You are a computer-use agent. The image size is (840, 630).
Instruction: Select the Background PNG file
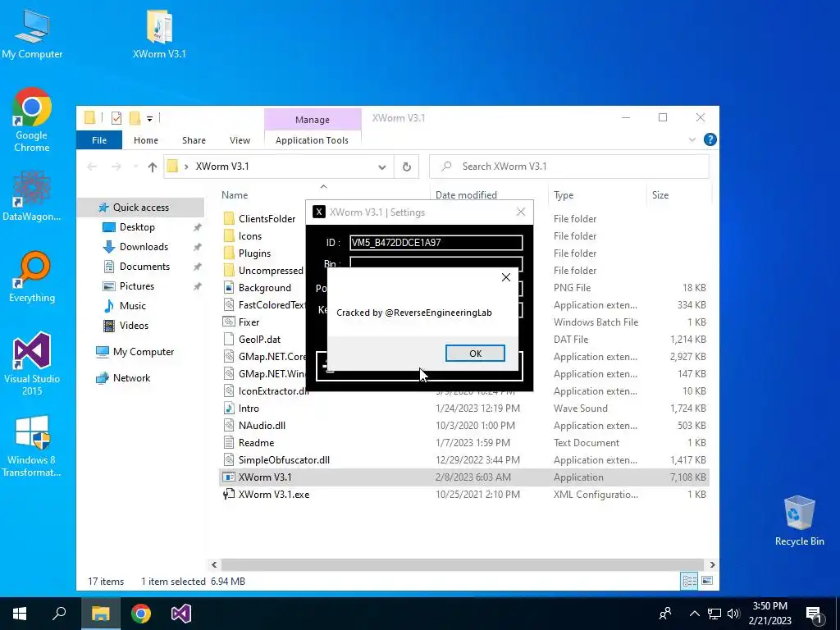265,288
